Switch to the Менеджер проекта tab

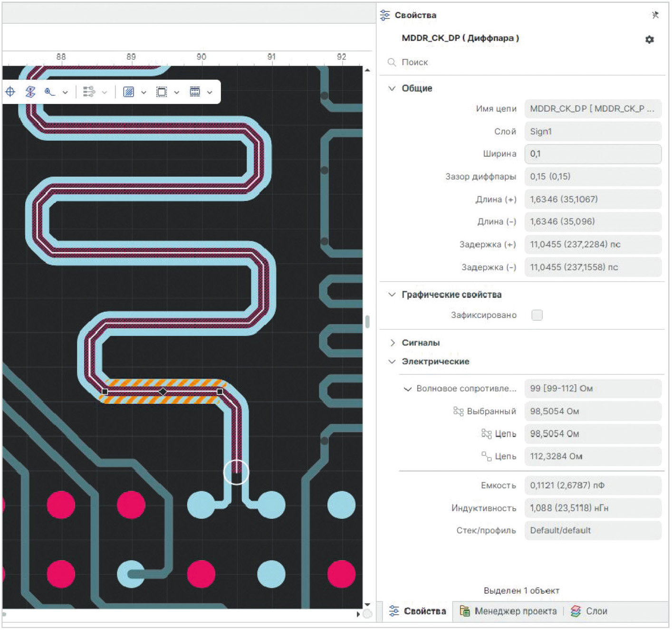point(509,611)
